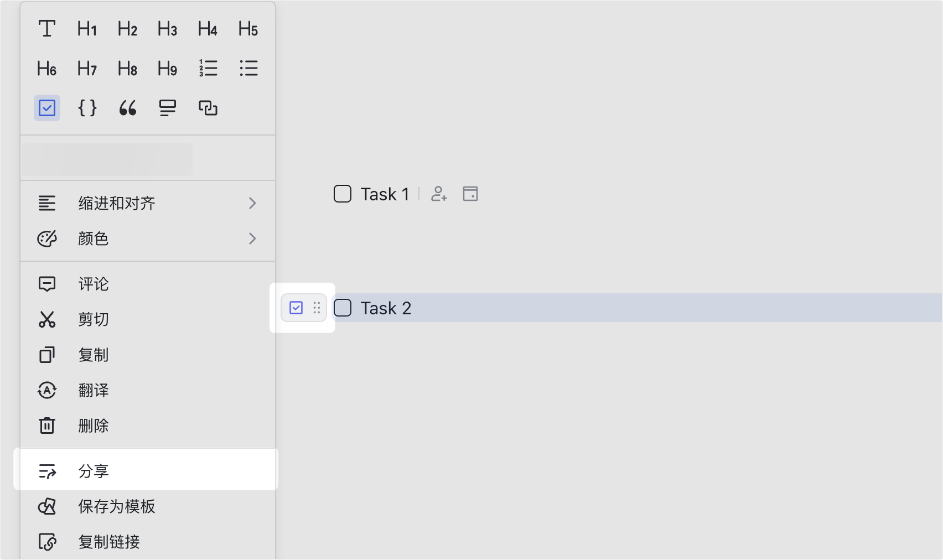Choose the H3 heading block type
This screenshot has width=943, height=560.
click(167, 29)
